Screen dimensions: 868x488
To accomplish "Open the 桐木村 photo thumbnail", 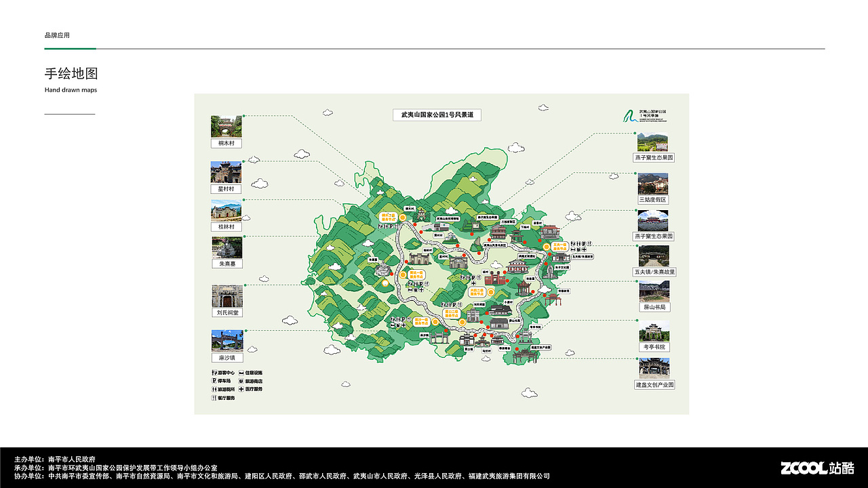I will point(226,127).
